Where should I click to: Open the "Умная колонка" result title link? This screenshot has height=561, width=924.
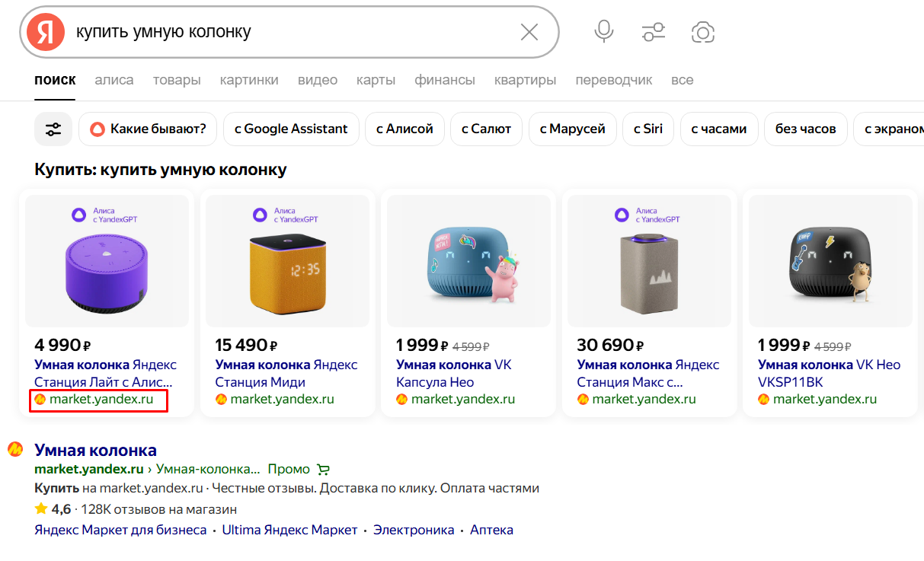click(95, 450)
